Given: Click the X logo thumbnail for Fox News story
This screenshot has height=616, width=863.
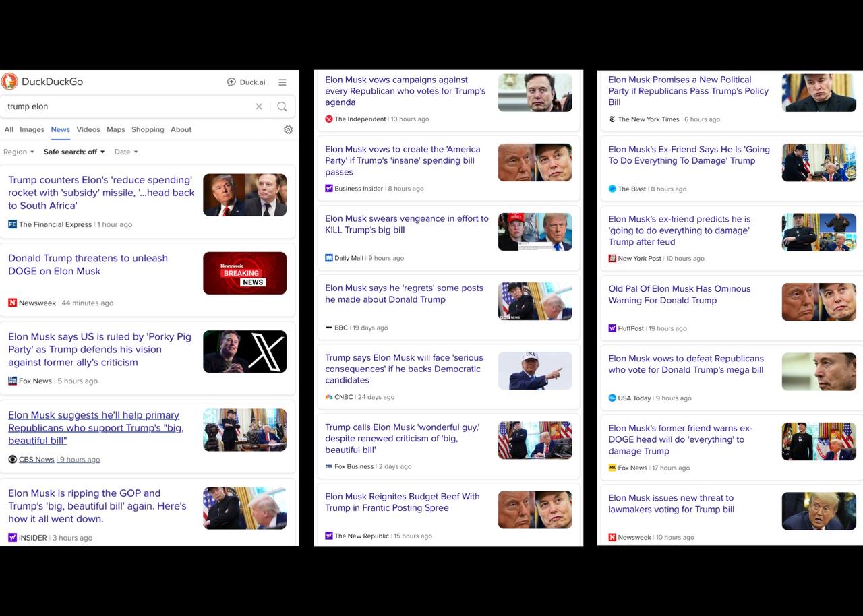Looking at the screenshot, I should point(245,352).
